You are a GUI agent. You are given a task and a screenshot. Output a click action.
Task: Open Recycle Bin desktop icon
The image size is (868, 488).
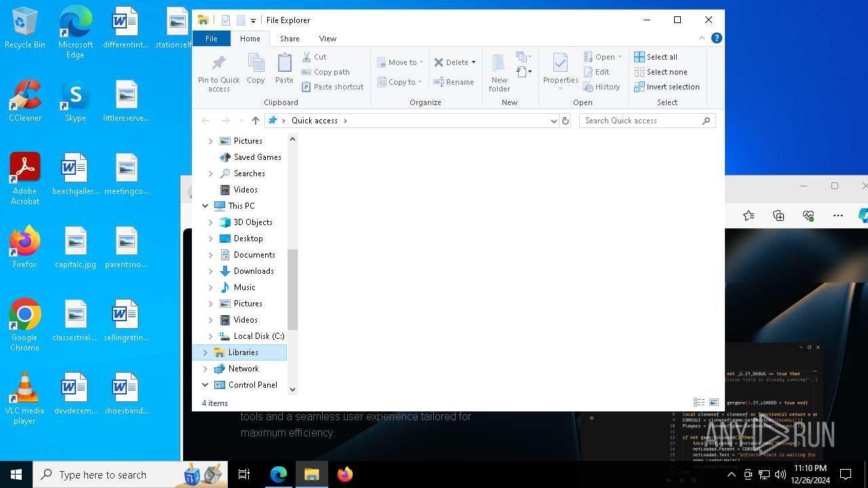click(x=25, y=28)
